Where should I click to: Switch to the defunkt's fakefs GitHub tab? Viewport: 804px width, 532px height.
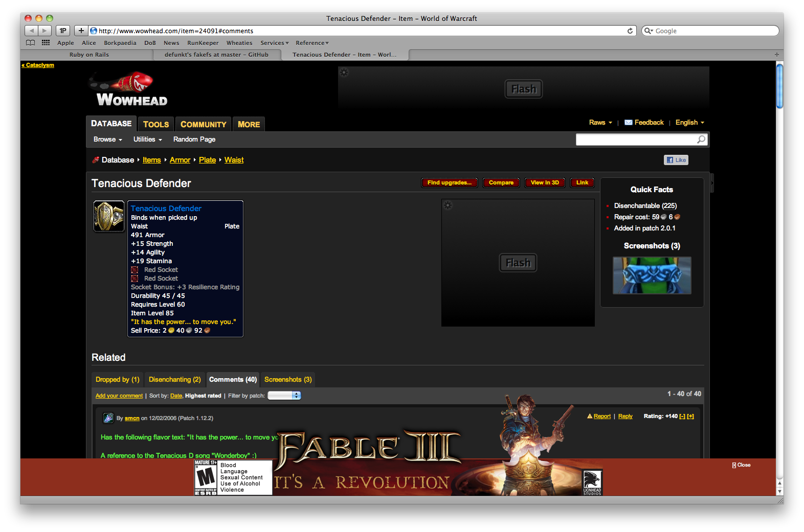tap(216, 55)
